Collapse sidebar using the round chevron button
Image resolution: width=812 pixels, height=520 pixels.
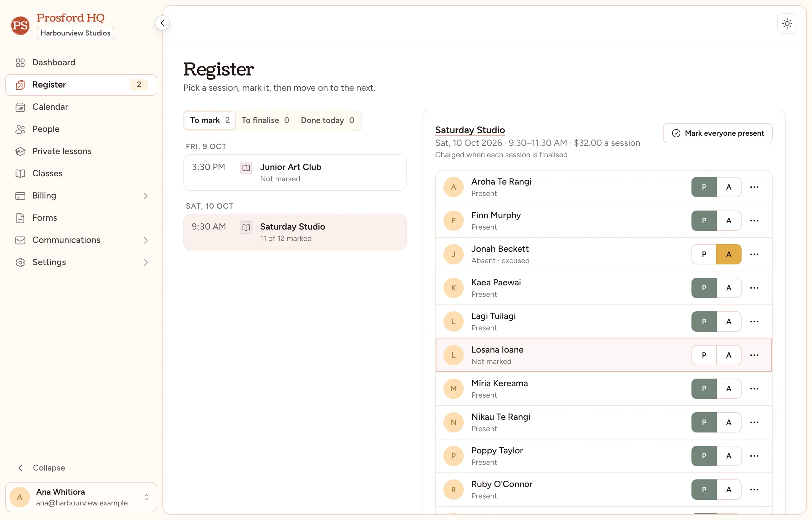(162, 23)
